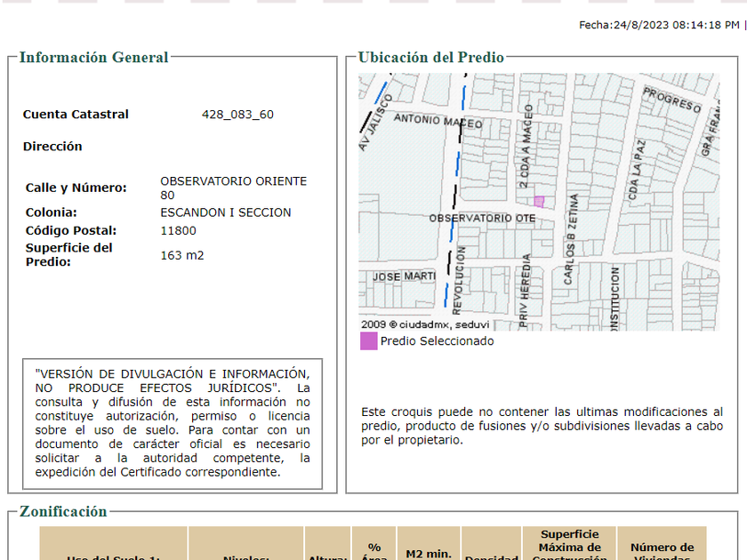This screenshot has height=560, width=747.
Task: Click the colonia value ESCANDON I SECCION
Action: (225, 212)
